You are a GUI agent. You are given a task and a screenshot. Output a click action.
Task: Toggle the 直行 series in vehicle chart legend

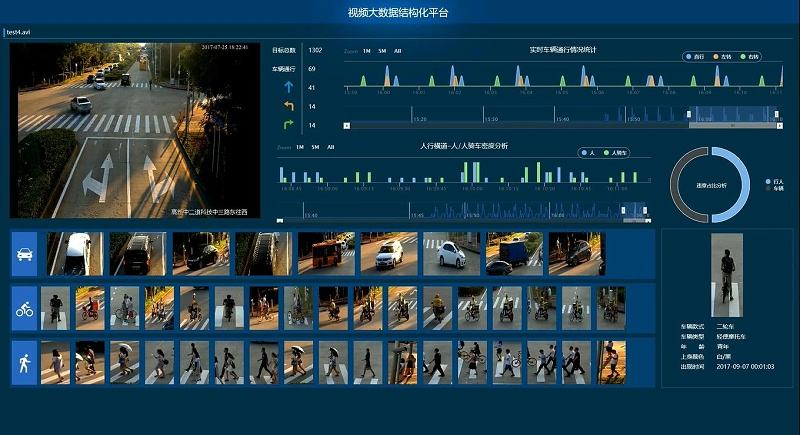[x=694, y=57]
